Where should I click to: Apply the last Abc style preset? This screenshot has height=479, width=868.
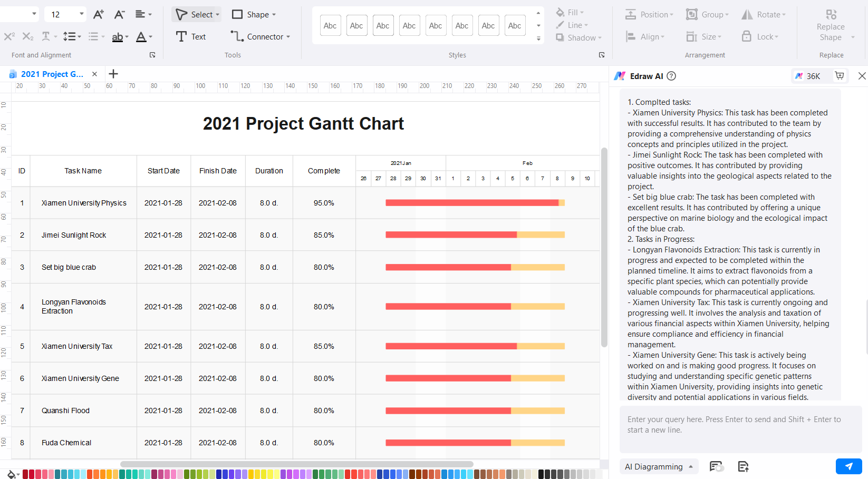coord(515,25)
